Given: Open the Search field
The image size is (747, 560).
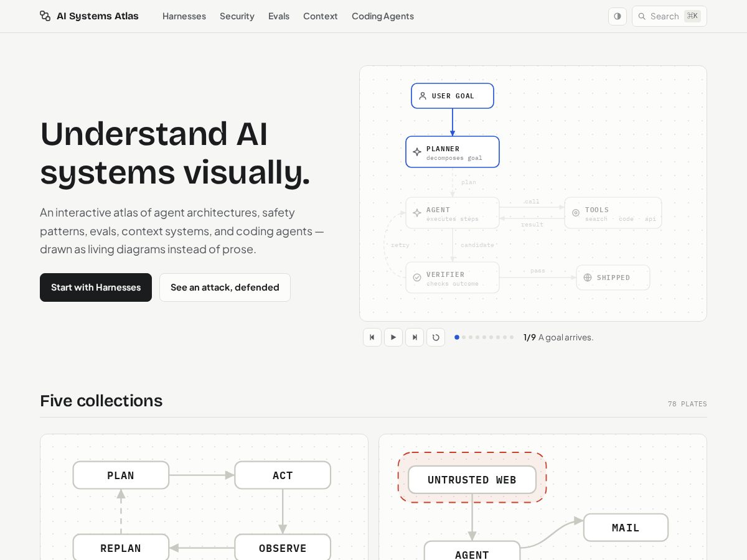Looking at the screenshot, I should pyautogui.click(x=669, y=16).
